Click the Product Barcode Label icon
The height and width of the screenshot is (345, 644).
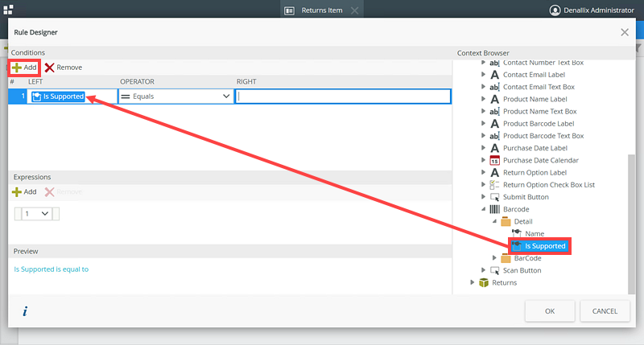pos(494,124)
